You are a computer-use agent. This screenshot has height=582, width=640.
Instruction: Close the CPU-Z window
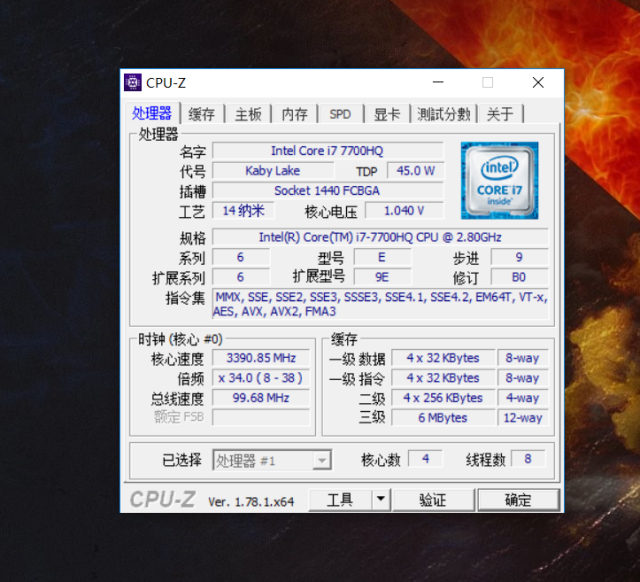[x=538, y=82]
